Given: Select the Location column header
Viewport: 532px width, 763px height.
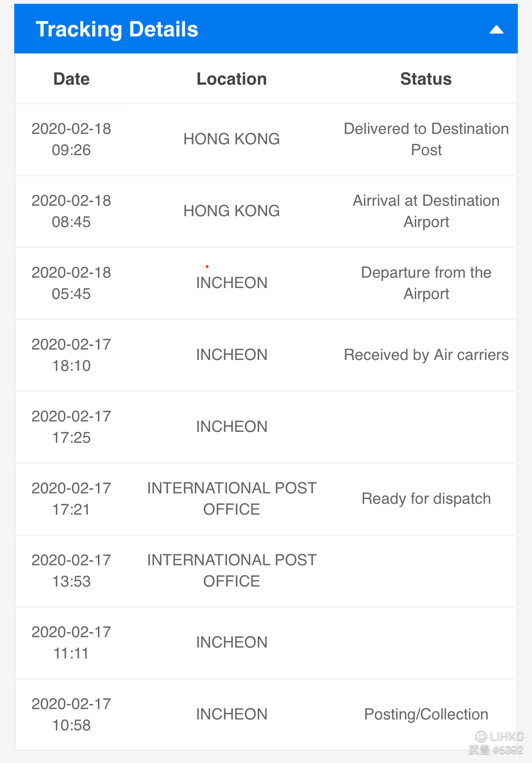Looking at the screenshot, I should click(x=232, y=79).
